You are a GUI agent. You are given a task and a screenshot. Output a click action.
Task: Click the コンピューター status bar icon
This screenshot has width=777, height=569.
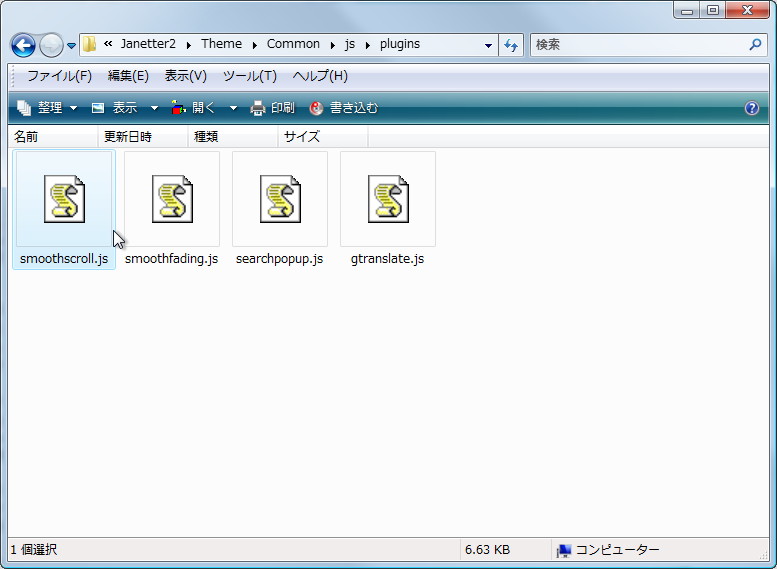coord(564,550)
